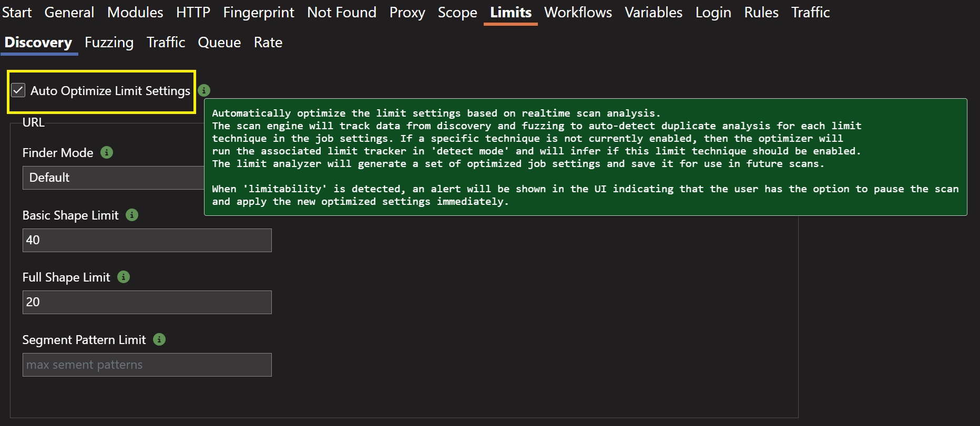Open the Workflows tab
This screenshot has height=426, width=980.
click(x=578, y=13)
